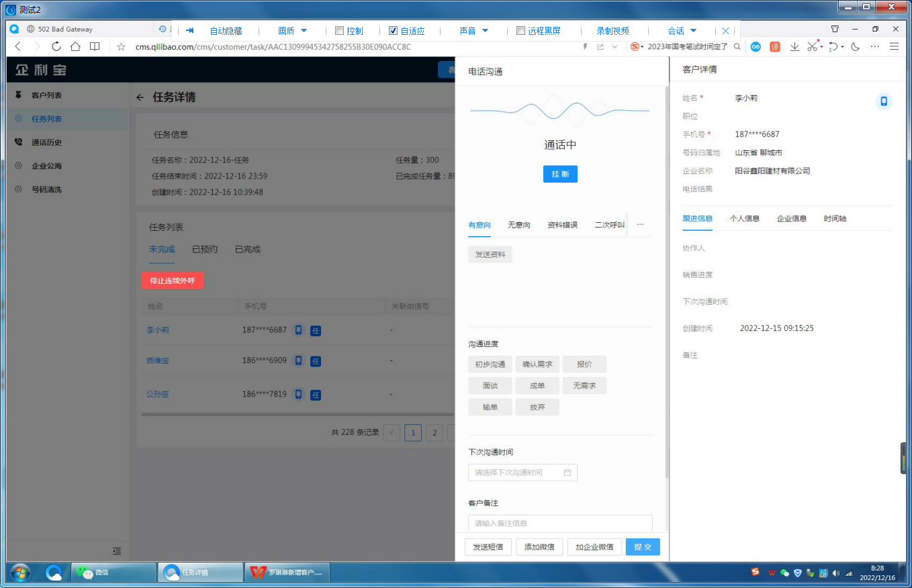The height and width of the screenshot is (588, 912).
Task: Click the browser home icon
Action: click(75, 46)
